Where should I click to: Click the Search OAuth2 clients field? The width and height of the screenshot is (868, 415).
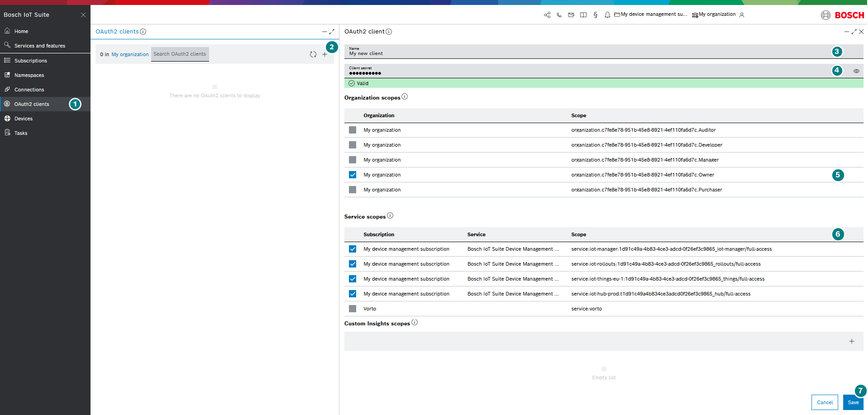click(x=180, y=54)
